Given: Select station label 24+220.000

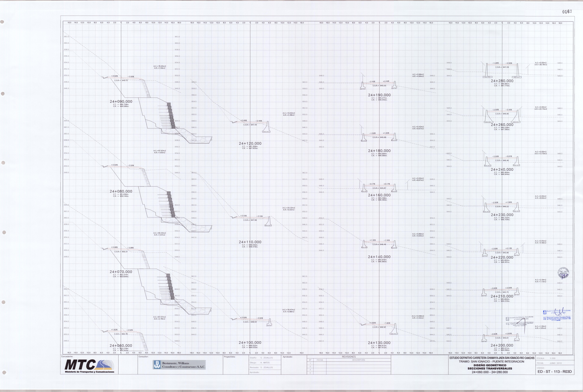Looking at the screenshot, I should coord(502,257).
